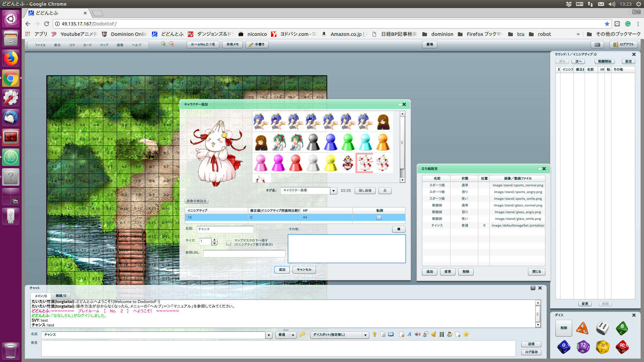Open the text color A icon in chat
This screenshot has width=644, height=362.
point(410,335)
